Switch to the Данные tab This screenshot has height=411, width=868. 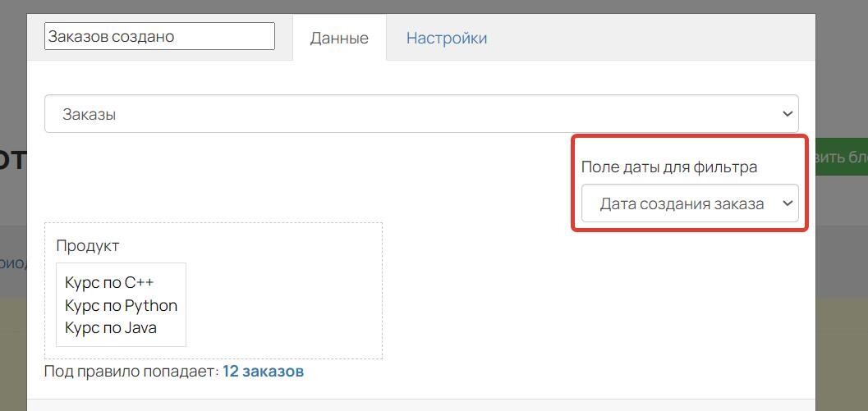339,38
